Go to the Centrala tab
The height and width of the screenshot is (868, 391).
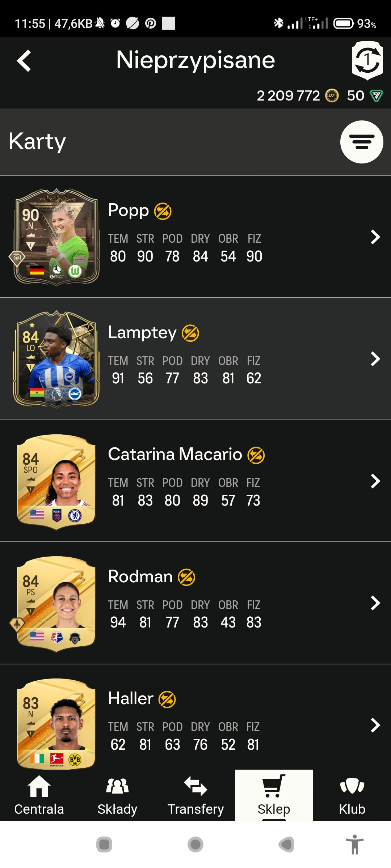pyautogui.click(x=39, y=796)
